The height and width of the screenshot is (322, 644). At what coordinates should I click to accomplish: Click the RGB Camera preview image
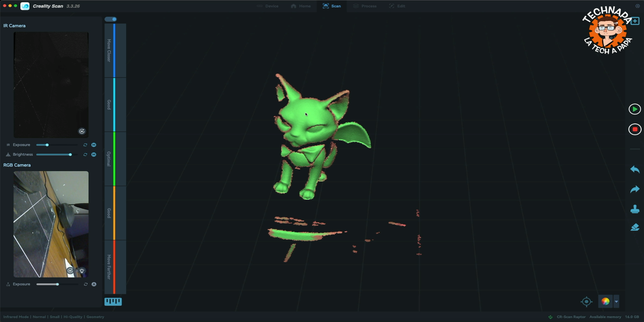[x=51, y=224]
